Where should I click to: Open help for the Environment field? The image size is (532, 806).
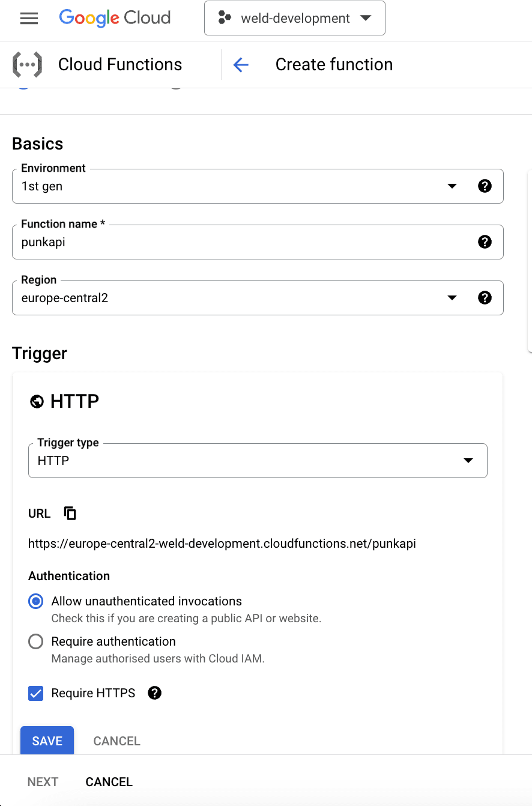point(485,186)
